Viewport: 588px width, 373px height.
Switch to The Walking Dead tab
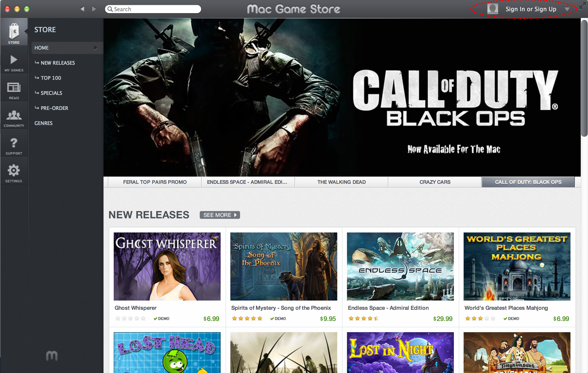(x=341, y=182)
